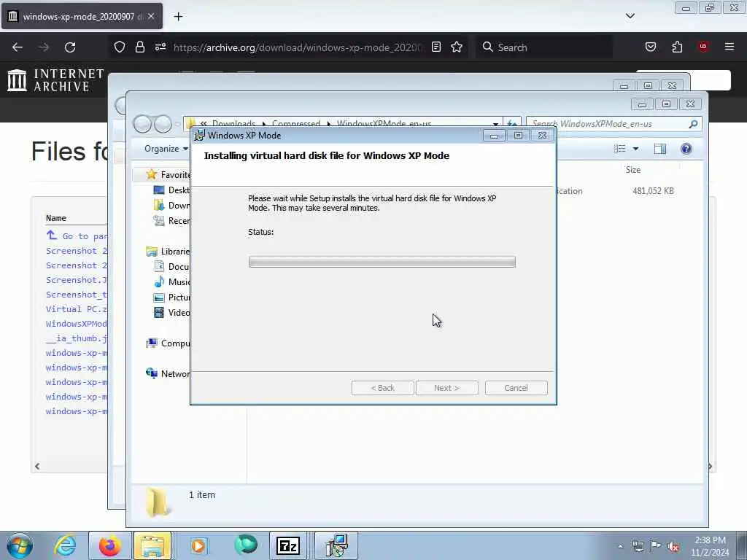Screen dimensions: 747x560
Task: Select Downloads in Explorer navigation pane
Action: coord(171,205)
